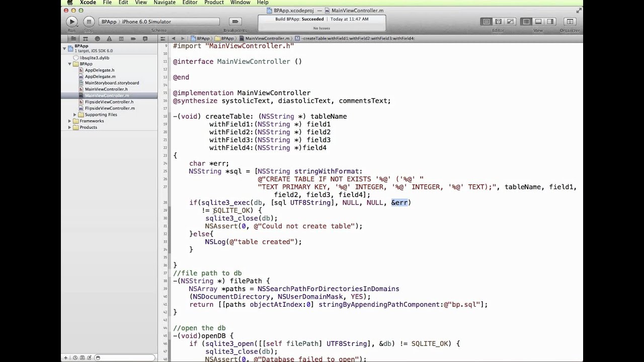Show only recent files filter icon
Viewport: 644px width, 362px height.
coord(75,357)
